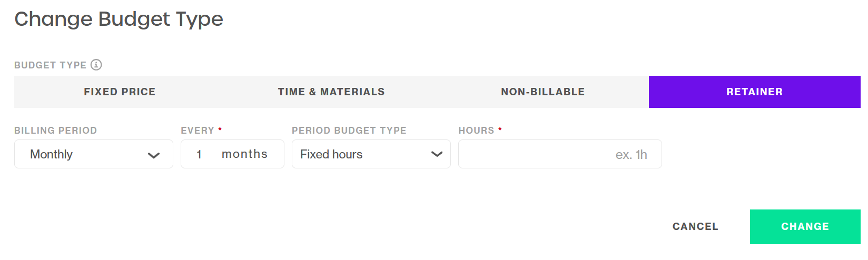Click the Period Budget Type label
Viewport: 868px width, 260px height.
(x=349, y=131)
